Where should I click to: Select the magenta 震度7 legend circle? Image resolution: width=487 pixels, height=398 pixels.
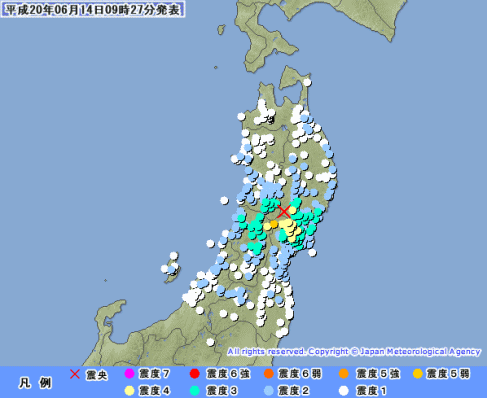[x=129, y=374]
